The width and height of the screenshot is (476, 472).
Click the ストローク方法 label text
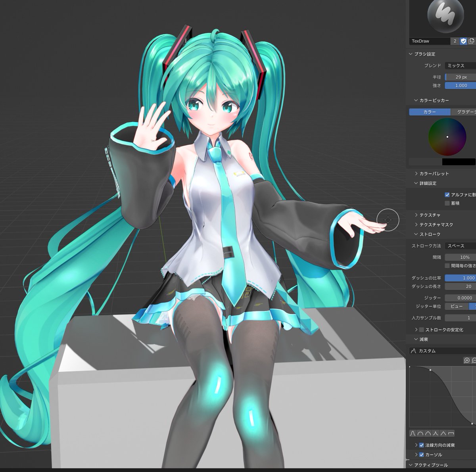426,246
